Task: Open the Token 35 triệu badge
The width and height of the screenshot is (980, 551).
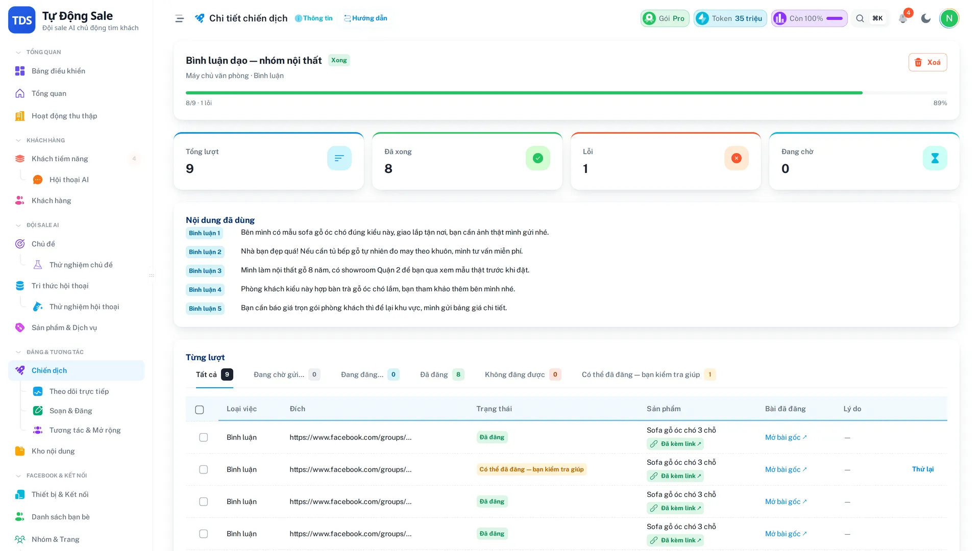Action: click(730, 18)
